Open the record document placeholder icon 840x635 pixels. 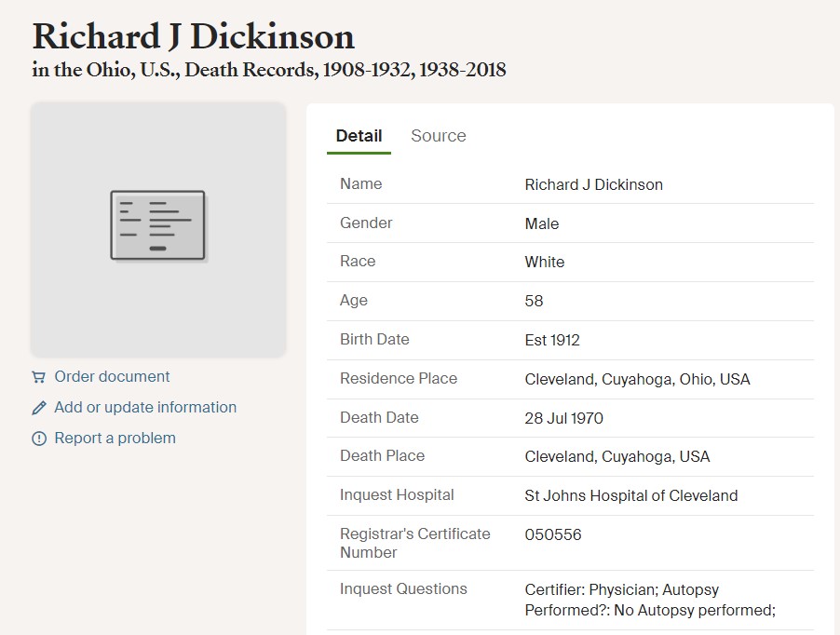tap(158, 226)
